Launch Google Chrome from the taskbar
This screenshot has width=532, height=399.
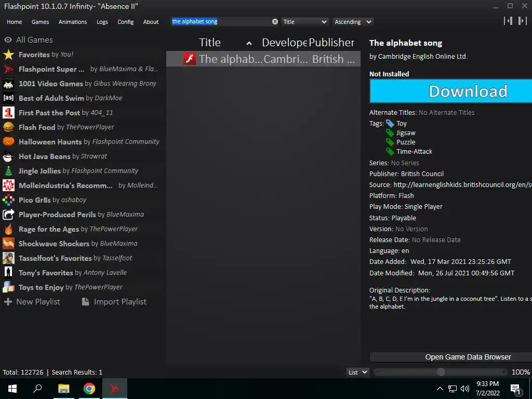coord(89,389)
